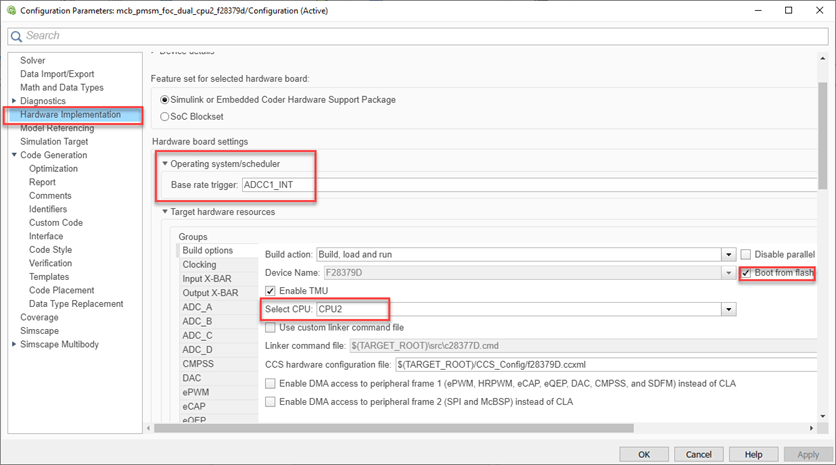Screen dimensions: 836x465
Task: Select Coverage in the left pane
Action: [x=39, y=317]
